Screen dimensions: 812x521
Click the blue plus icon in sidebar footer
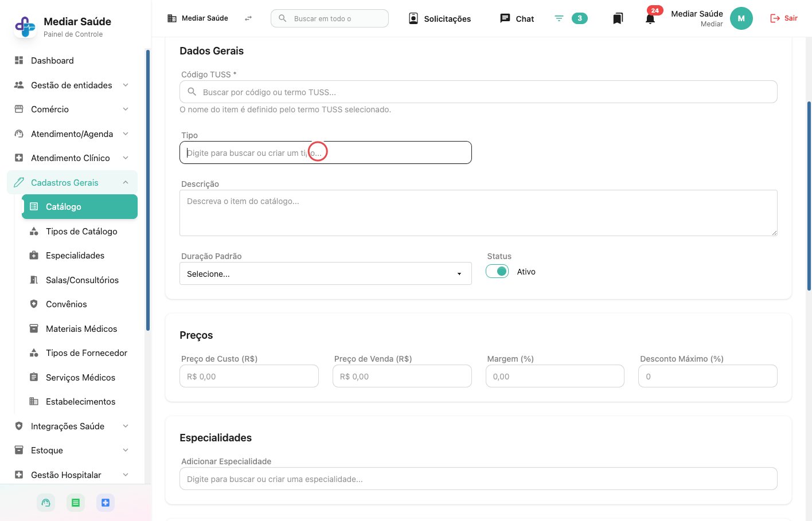pos(106,503)
